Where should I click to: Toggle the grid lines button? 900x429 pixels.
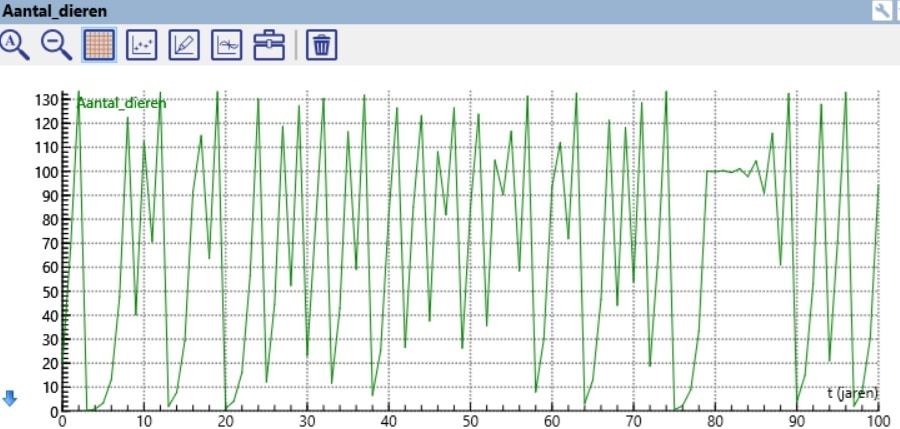pyautogui.click(x=100, y=45)
